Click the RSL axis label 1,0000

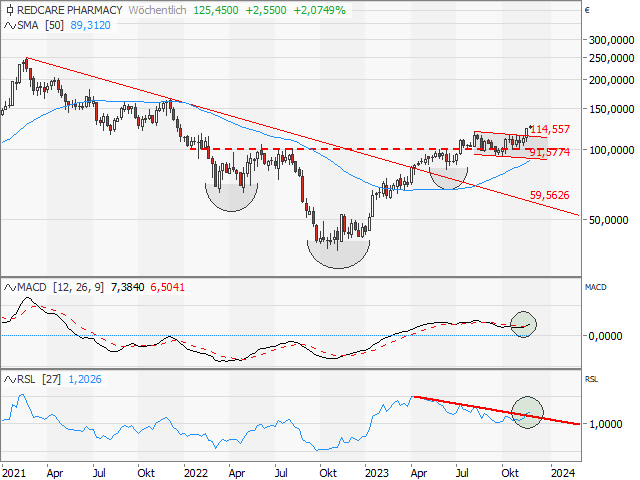click(x=605, y=424)
